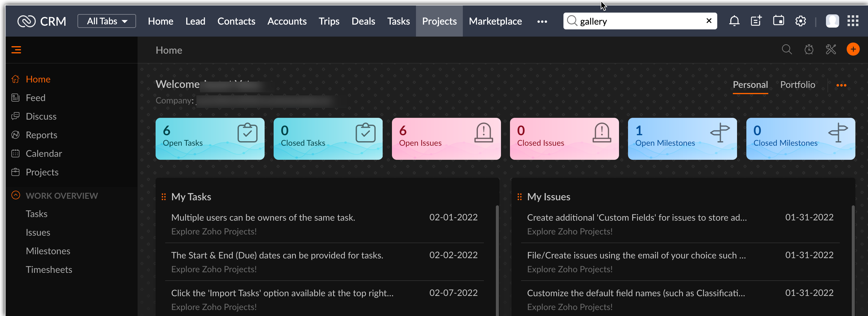Click the orange plus add button
The width and height of the screenshot is (868, 316).
[x=853, y=50]
